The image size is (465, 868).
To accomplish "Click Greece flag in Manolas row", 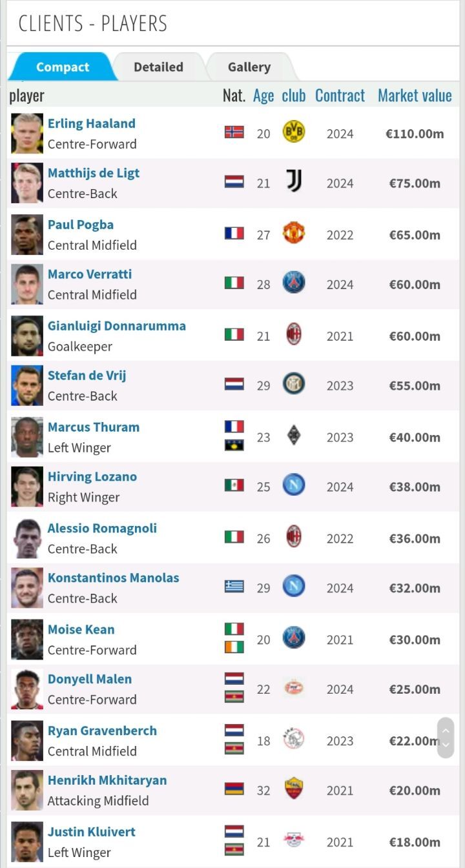I will pyautogui.click(x=234, y=586).
